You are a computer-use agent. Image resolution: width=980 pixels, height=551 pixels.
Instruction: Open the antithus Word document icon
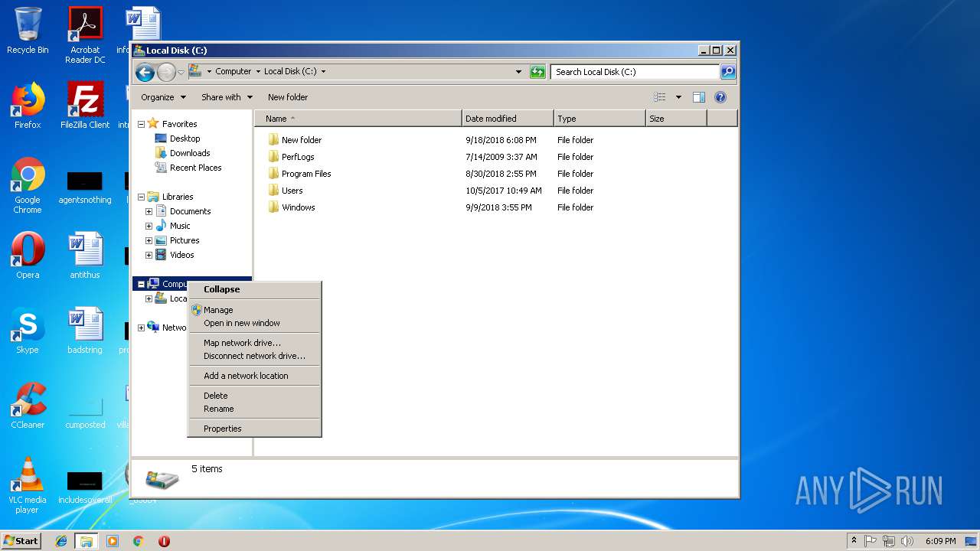coord(85,256)
